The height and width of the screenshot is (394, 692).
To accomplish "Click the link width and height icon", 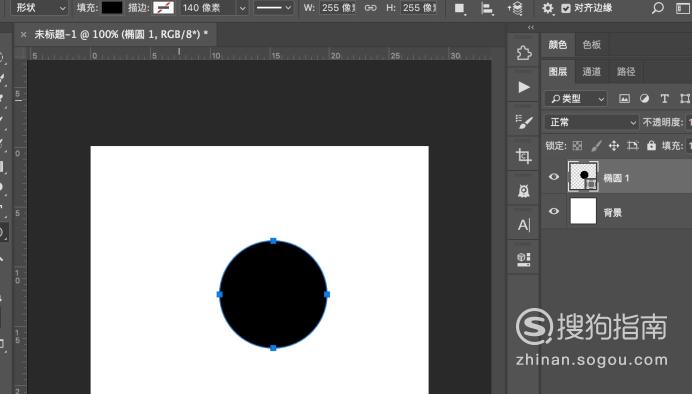I will 371,8.
